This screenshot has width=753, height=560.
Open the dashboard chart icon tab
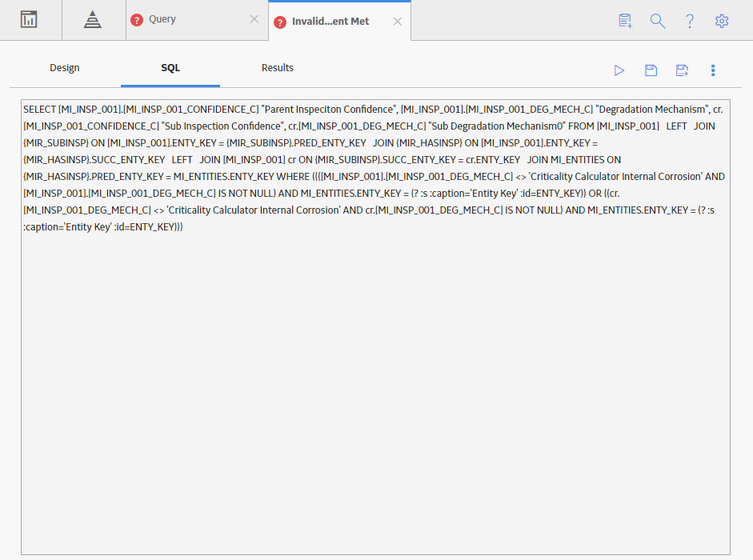[29, 20]
